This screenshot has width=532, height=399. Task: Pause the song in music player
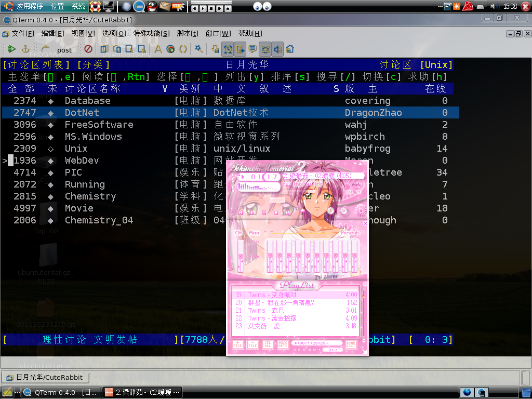pos(264,212)
